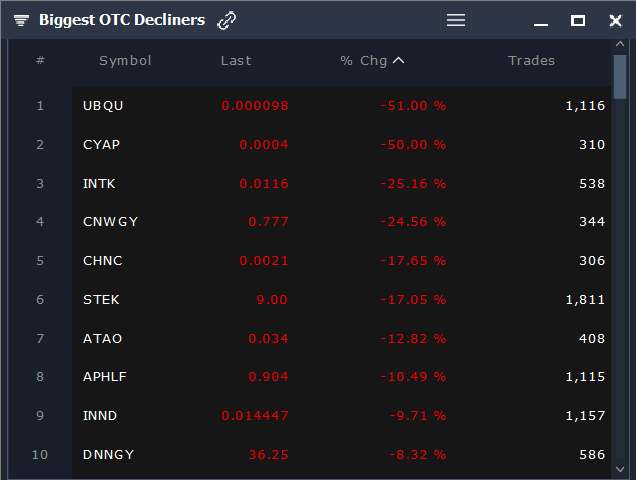This screenshot has height=480, width=636.
Task: Sort by the Symbol column header
Action: click(125, 61)
